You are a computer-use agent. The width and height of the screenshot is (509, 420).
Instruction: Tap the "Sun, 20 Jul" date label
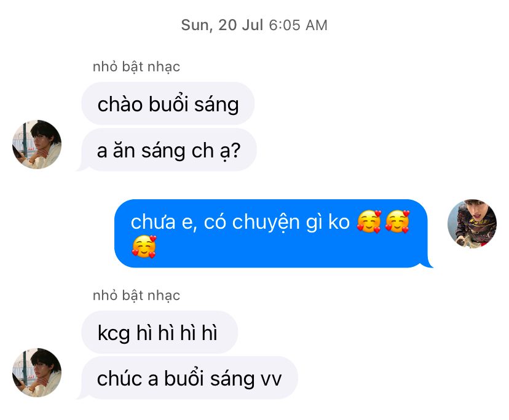[222, 25]
